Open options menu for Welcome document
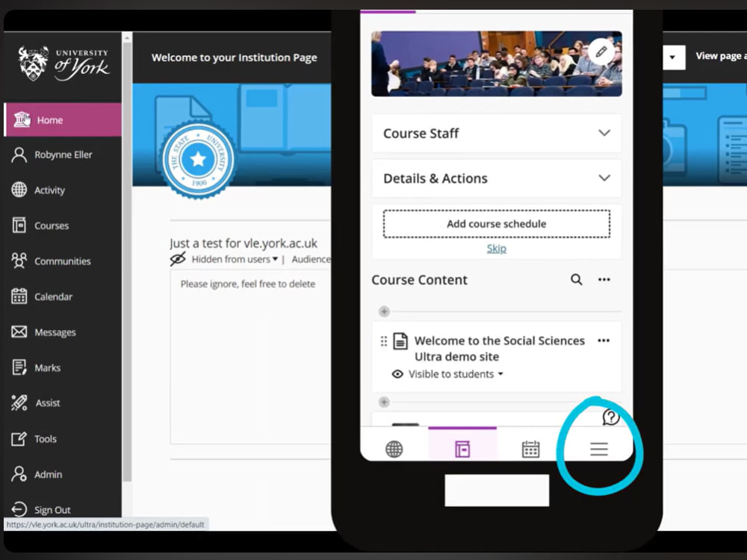The image size is (747, 560). (604, 340)
